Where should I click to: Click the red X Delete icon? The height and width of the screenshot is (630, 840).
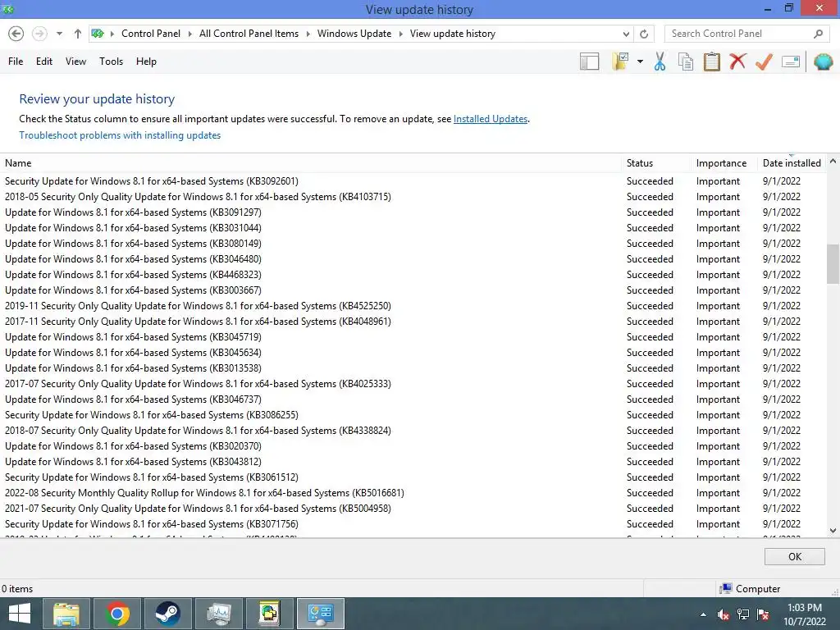pyautogui.click(x=737, y=62)
